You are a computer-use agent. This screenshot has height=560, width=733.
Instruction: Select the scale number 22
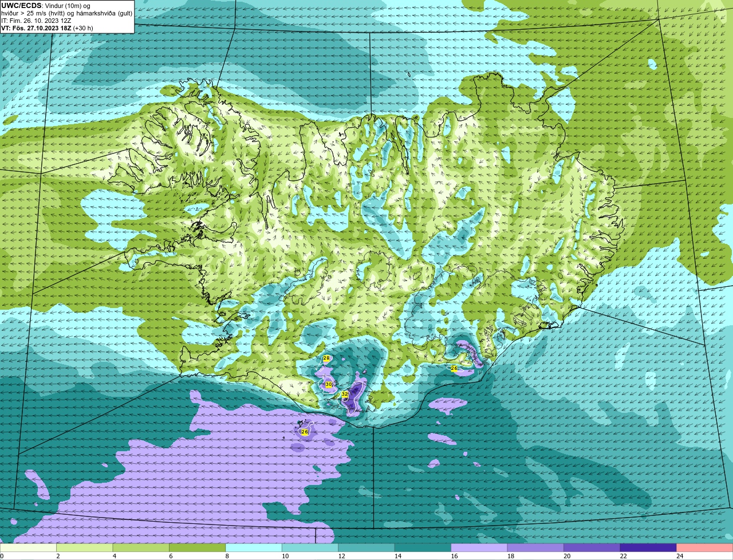[623, 555]
